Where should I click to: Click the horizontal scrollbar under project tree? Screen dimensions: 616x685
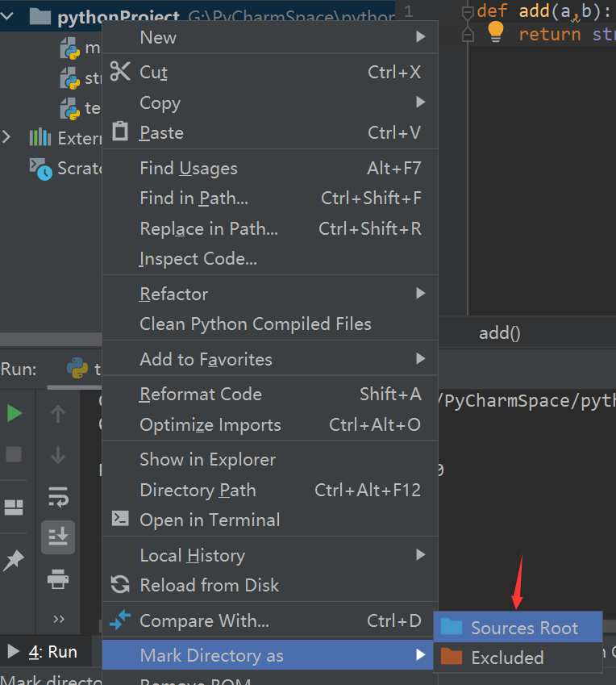pyautogui.click(x=51, y=339)
